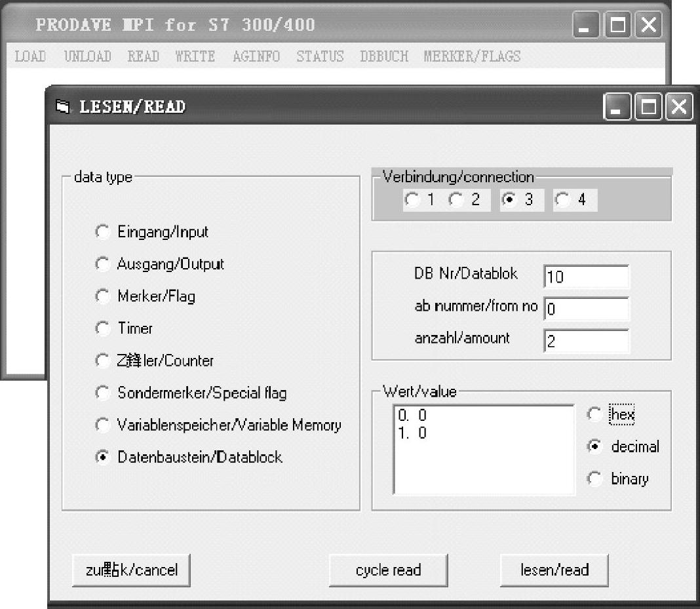This screenshot has width=700, height=609.
Task: Open the WRITE menu
Action: click(195, 56)
